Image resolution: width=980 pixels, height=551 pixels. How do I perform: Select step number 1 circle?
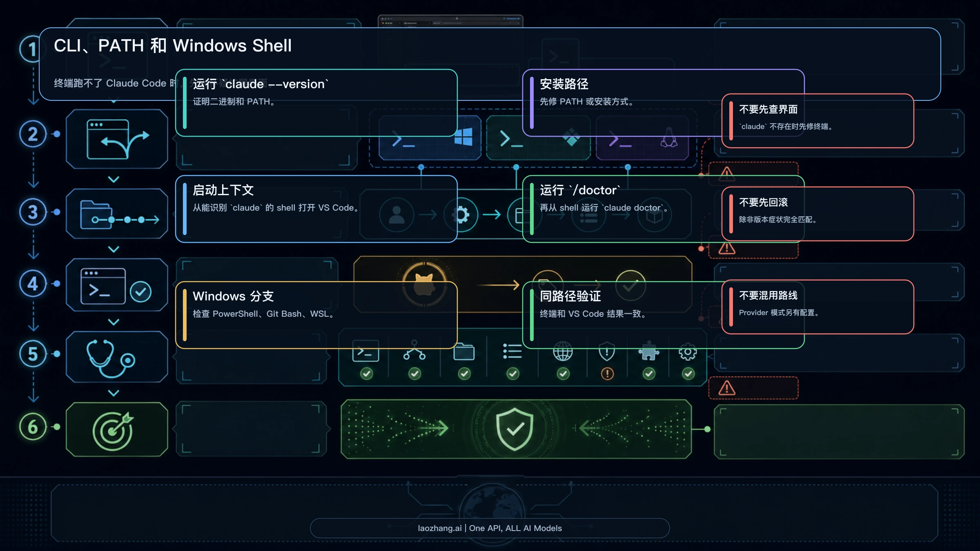pyautogui.click(x=31, y=49)
